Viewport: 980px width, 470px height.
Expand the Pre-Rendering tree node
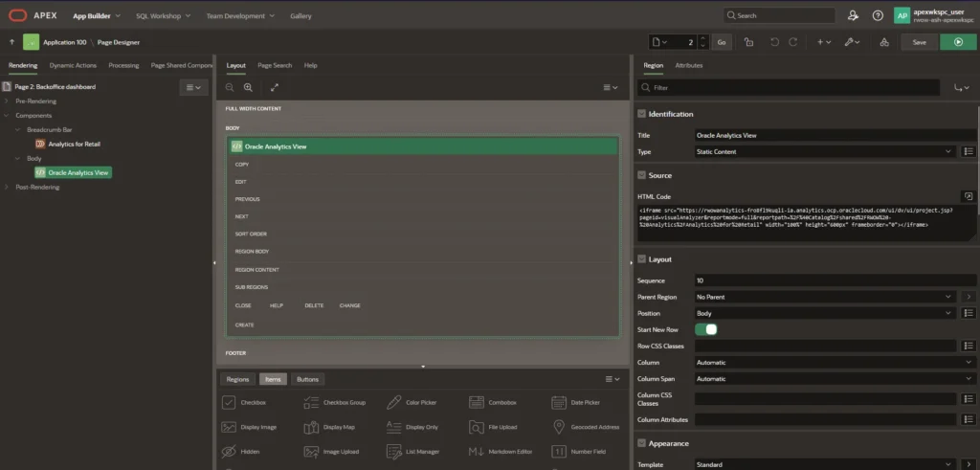click(7, 101)
